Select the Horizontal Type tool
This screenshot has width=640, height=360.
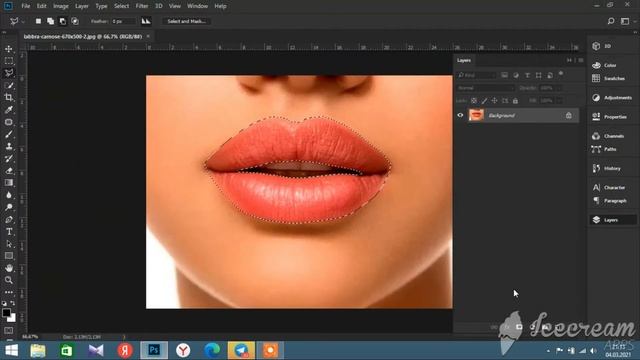click(9, 232)
